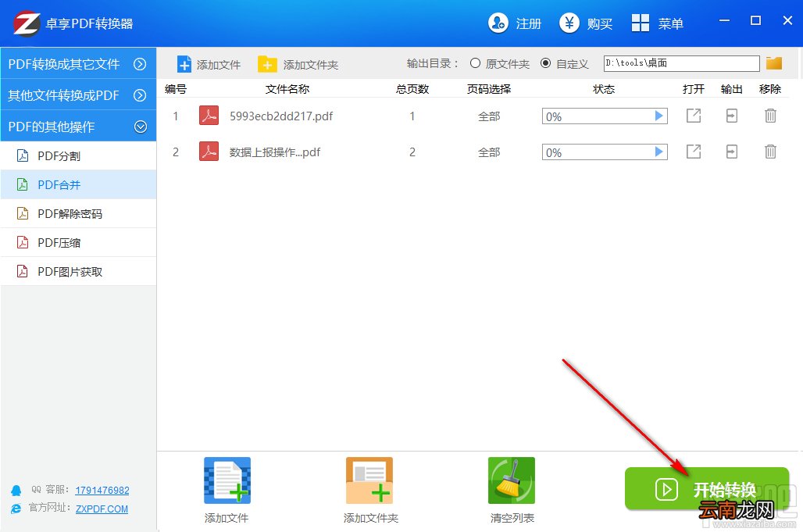Click the file name 5993ecb2dd217.pdf
Image resolution: width=803 pixels, height=532 pixels.
pyautogui.click(x=281, y=116)
